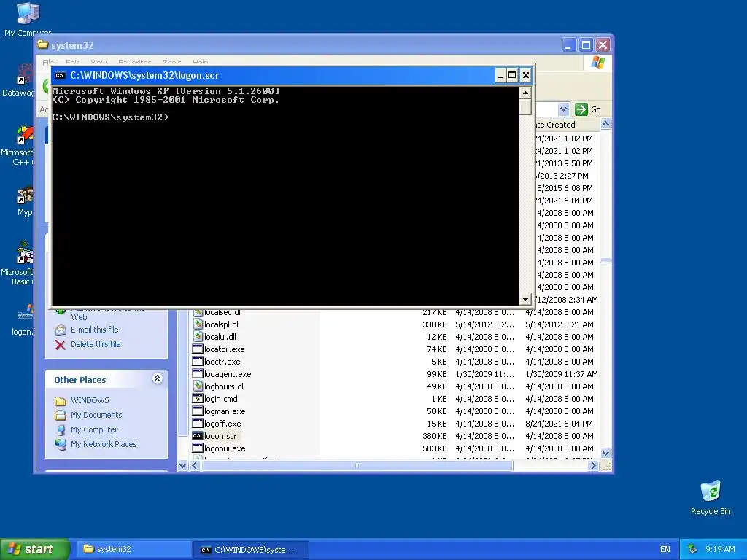This screenshot has width=747, height=560.
Task: Click the WINDOWS folder icon in Other Places
Action: point(61,400)
